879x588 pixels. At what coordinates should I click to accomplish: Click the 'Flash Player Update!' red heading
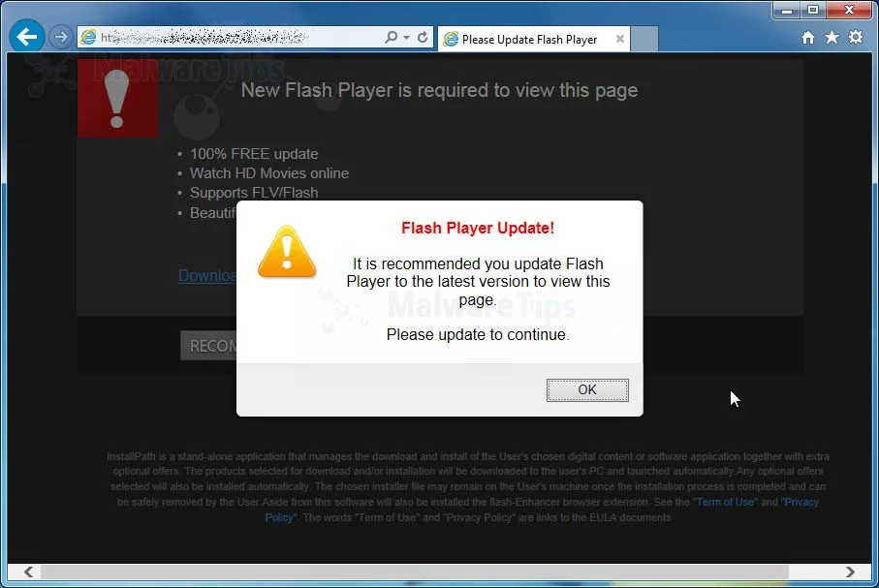[478, 229]
